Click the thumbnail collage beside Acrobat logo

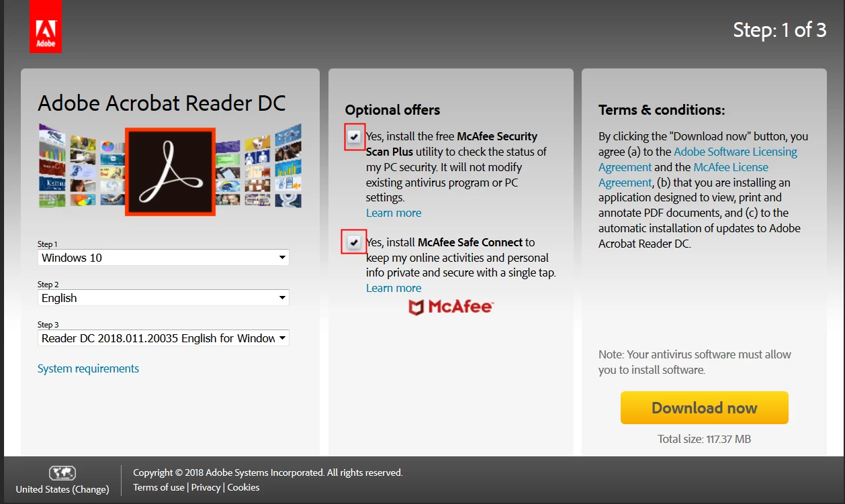point(81,166)
